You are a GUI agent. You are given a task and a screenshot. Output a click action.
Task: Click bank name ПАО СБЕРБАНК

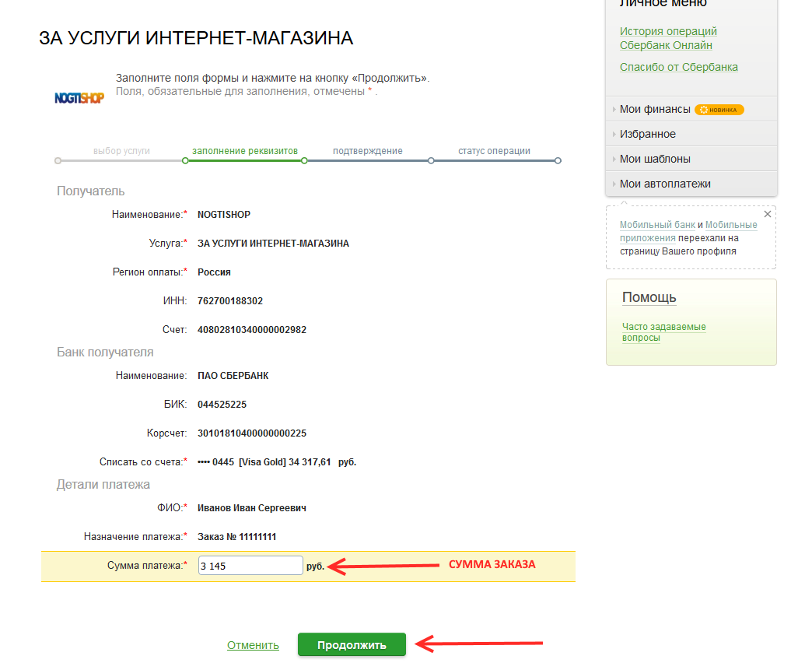coord(233,376)
